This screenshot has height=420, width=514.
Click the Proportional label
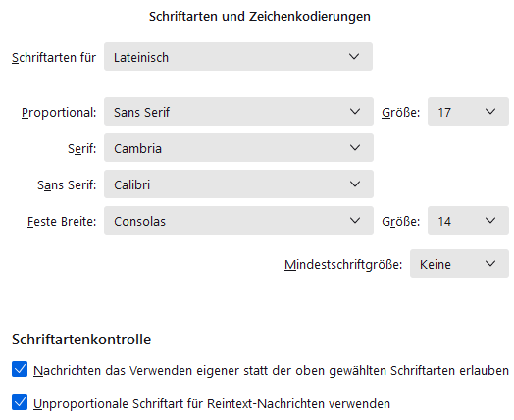point(59,113)
